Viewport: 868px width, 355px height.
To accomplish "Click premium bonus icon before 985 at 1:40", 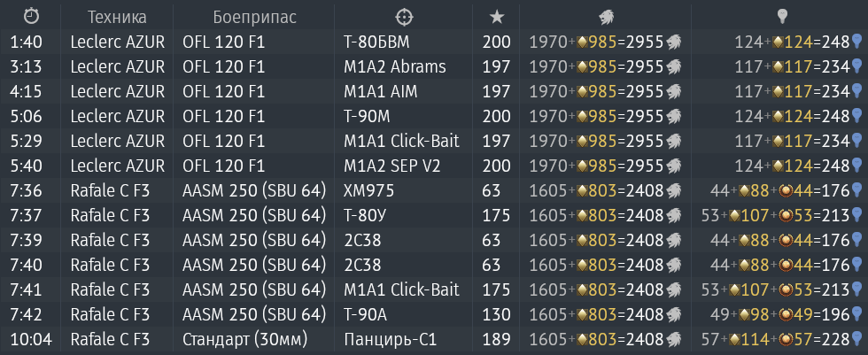I will (582, 42).
